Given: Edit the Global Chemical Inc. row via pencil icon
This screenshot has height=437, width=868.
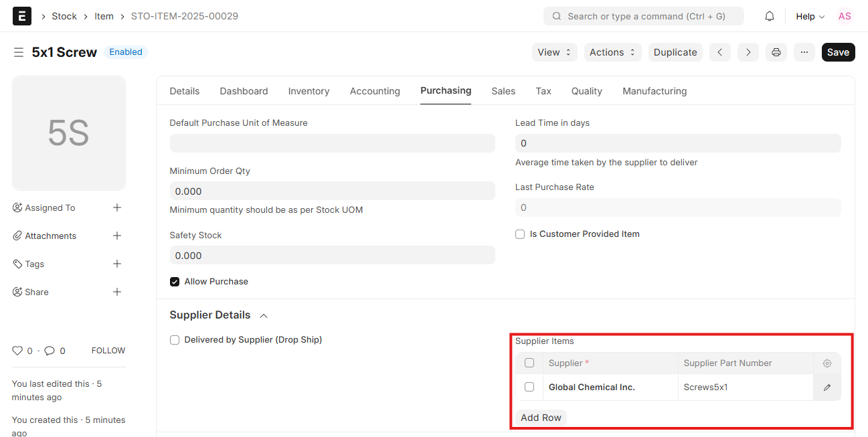Looking at the screenshot, I should pyautogui.click(x=827, y=387).
